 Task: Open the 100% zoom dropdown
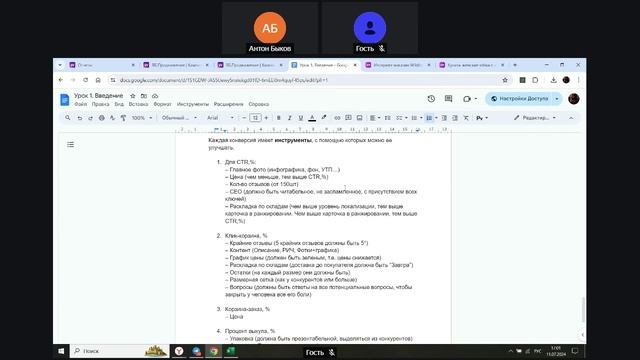pos(142,118)
